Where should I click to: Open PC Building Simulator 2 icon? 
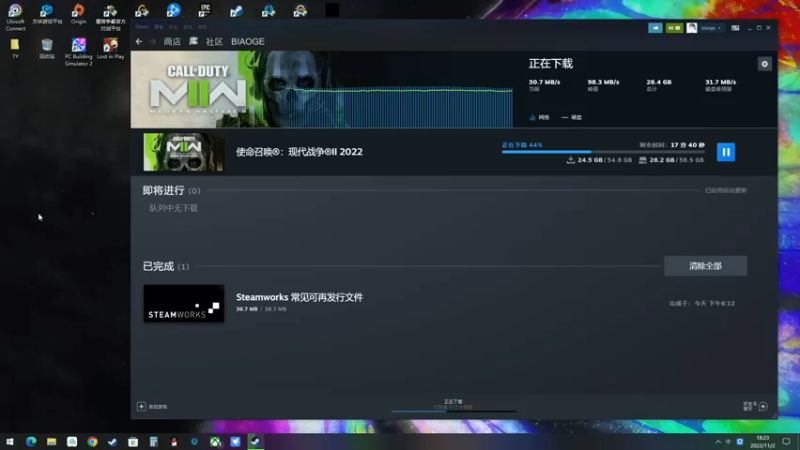(79, 52)
